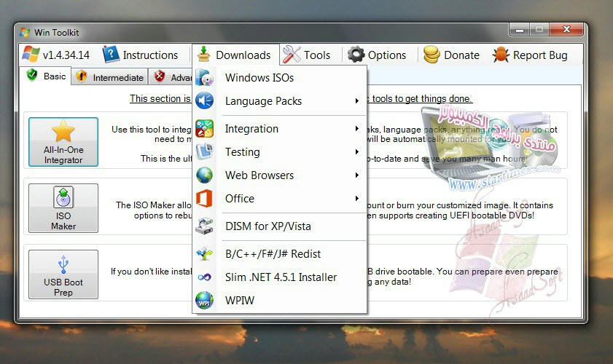The image size is (613, 364).
Task: Open the Language Packs menu entry
Action: 279,100
